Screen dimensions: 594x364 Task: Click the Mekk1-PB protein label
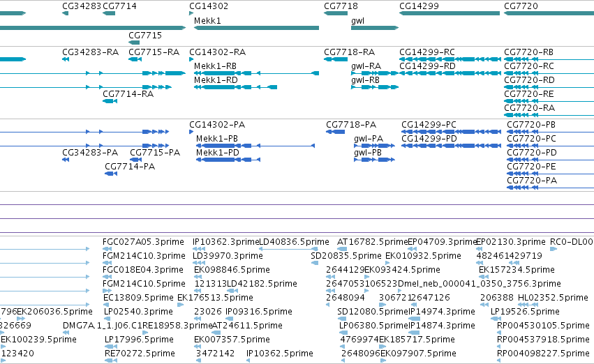(217, 139)
